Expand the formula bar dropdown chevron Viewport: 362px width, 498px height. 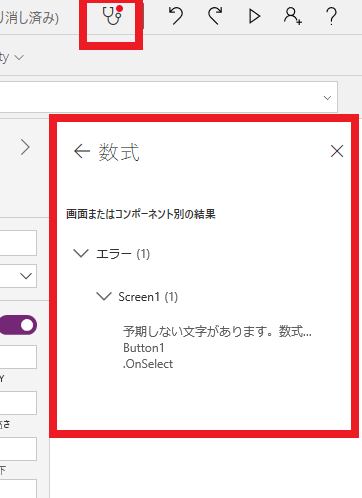click(327, 98)
